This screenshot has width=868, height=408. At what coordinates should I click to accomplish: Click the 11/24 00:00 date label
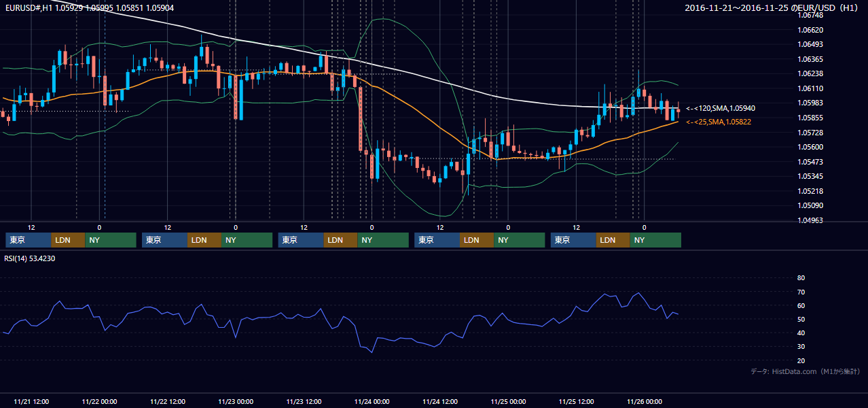pyautogui.click(x=372, y=401)
